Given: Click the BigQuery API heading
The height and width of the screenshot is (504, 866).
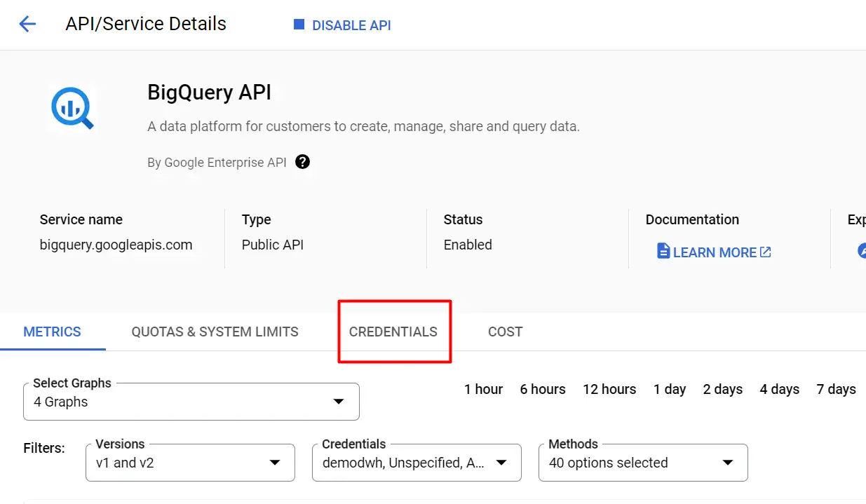Looking at the screenshot, I should click(209, 93).
